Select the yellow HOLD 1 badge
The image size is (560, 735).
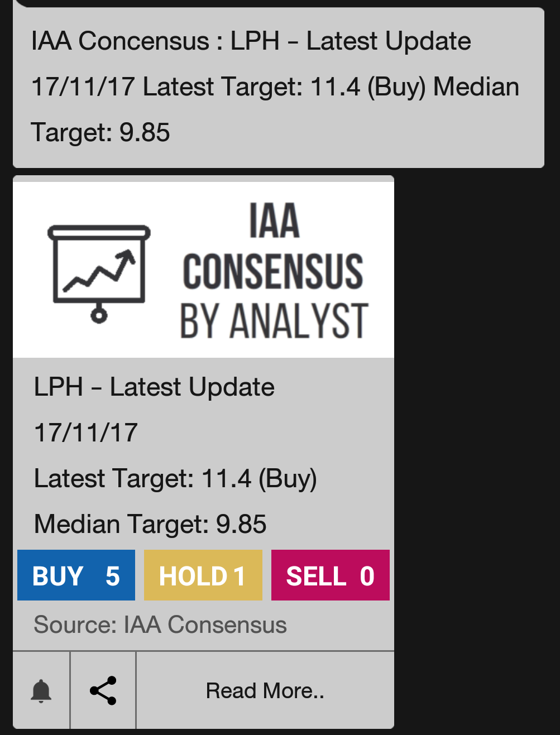point(203,575)
